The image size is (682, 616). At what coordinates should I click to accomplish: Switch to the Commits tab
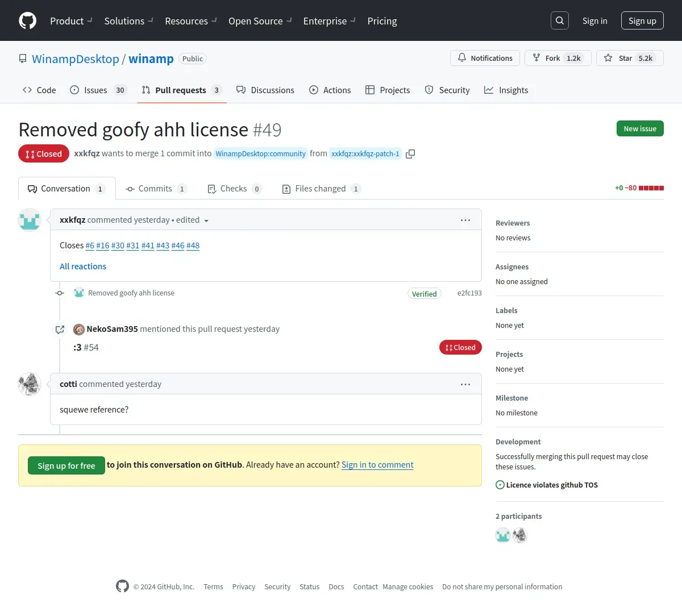tap(156, 189)
